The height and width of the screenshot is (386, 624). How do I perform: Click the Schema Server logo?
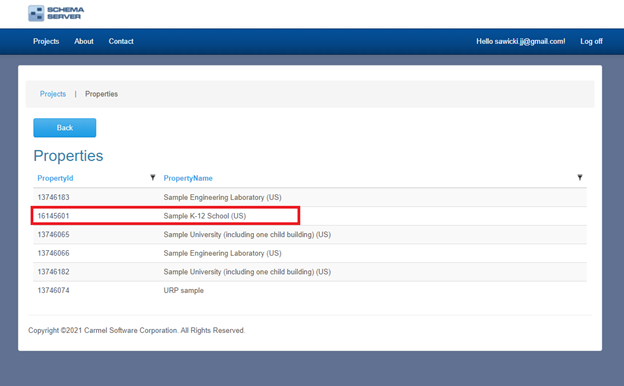coord(56,13)
